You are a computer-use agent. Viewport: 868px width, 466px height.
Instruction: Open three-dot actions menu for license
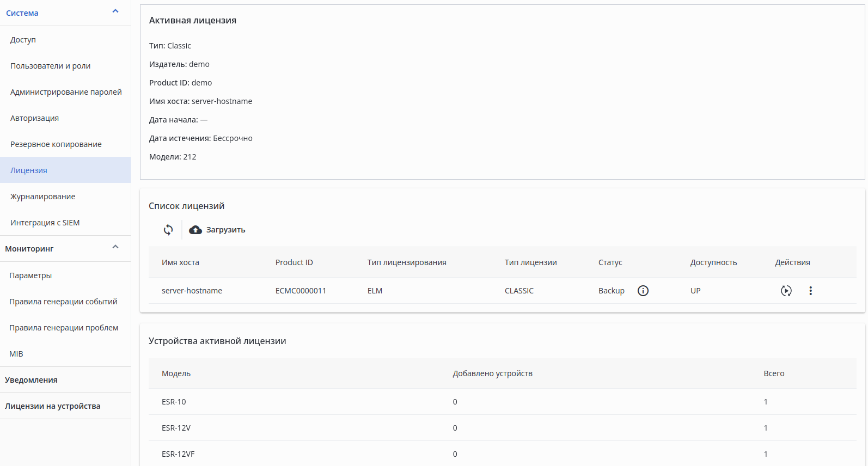(x=810, y=291)
